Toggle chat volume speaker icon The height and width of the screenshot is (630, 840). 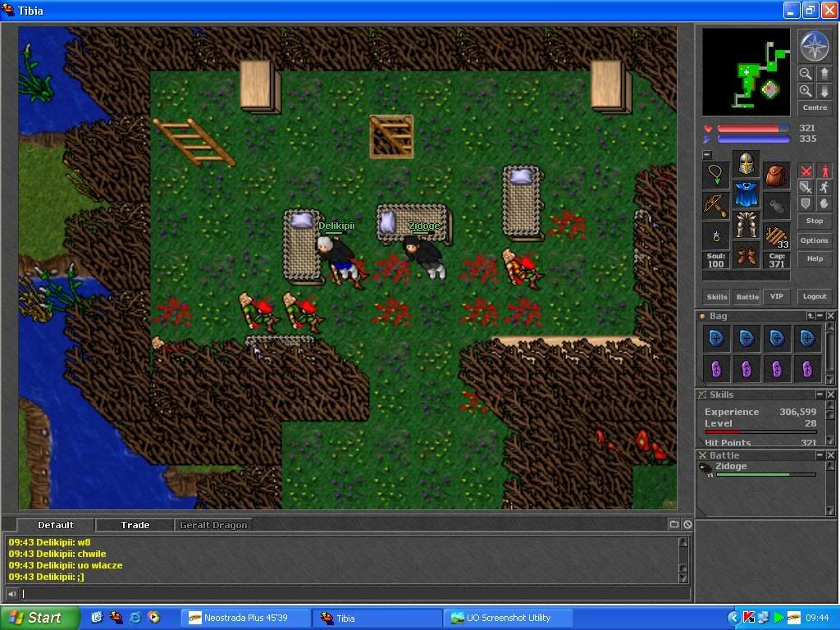click(x=11, y=594)
